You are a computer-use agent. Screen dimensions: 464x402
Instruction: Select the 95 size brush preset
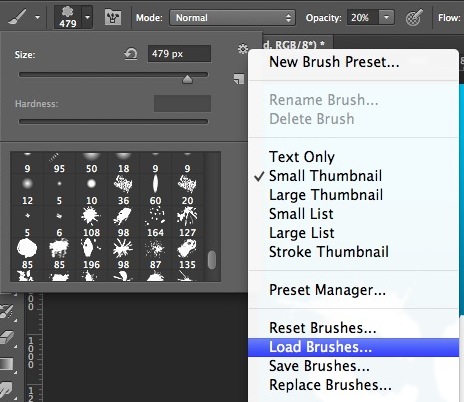click(59, 163)
